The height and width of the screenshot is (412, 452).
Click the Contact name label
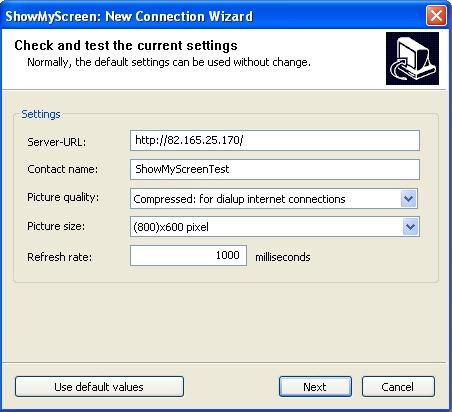click(x=63, y=169)
